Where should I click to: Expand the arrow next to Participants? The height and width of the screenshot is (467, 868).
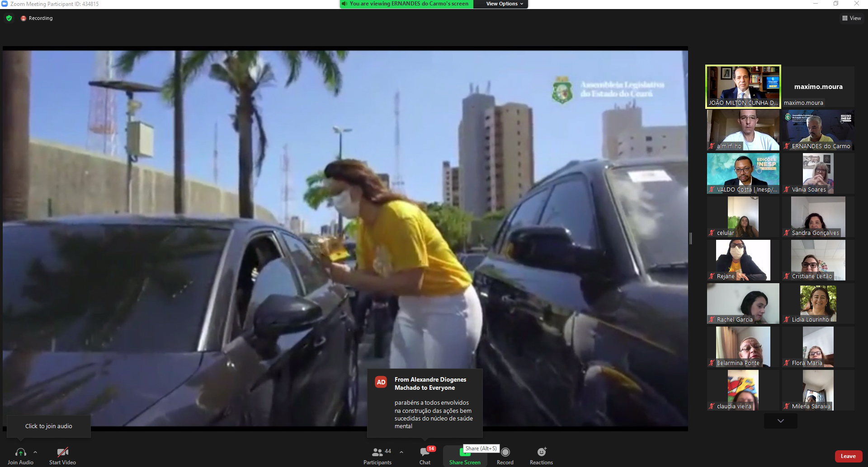[x=401, y=452]
